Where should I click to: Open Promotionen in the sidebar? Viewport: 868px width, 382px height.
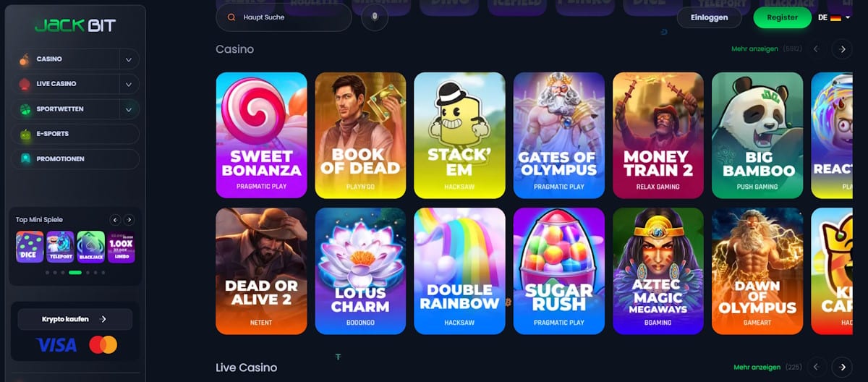coord(75,159)
